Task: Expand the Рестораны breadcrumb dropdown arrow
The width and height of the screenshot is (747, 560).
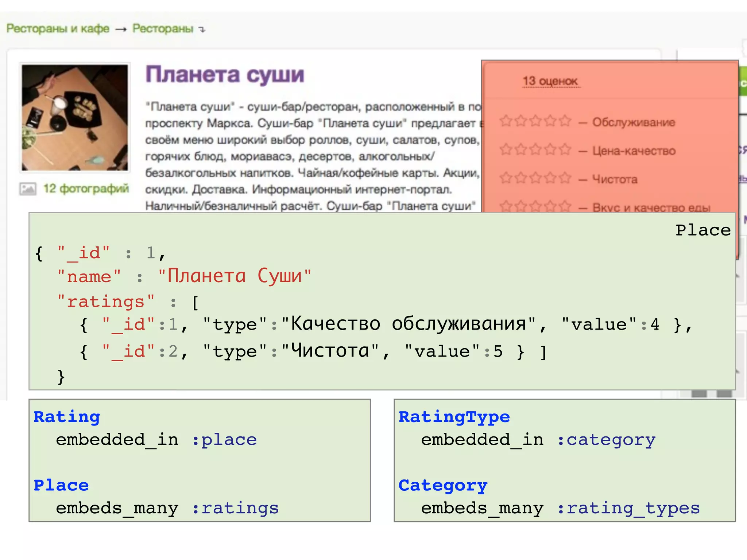Action: [202, 30]
